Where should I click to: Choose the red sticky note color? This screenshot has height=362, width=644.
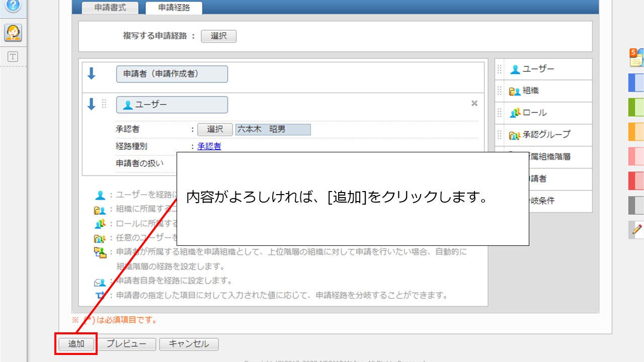636,180
